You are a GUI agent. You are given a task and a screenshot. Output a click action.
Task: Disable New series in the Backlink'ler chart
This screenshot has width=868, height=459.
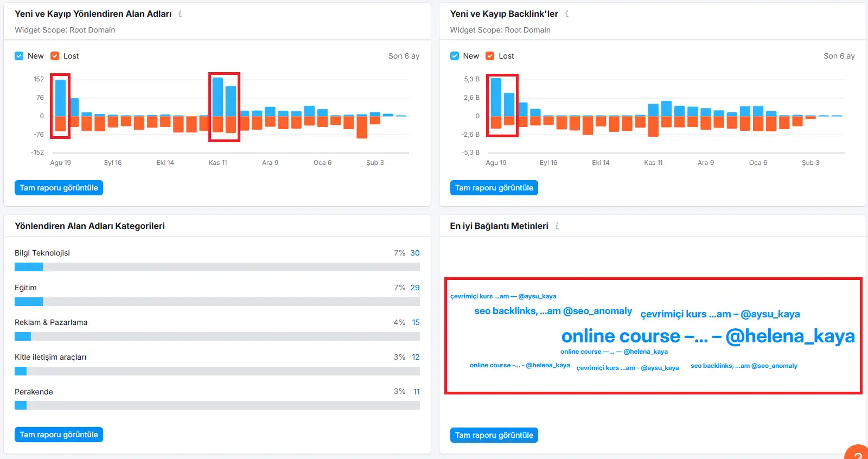coord(455,56)
